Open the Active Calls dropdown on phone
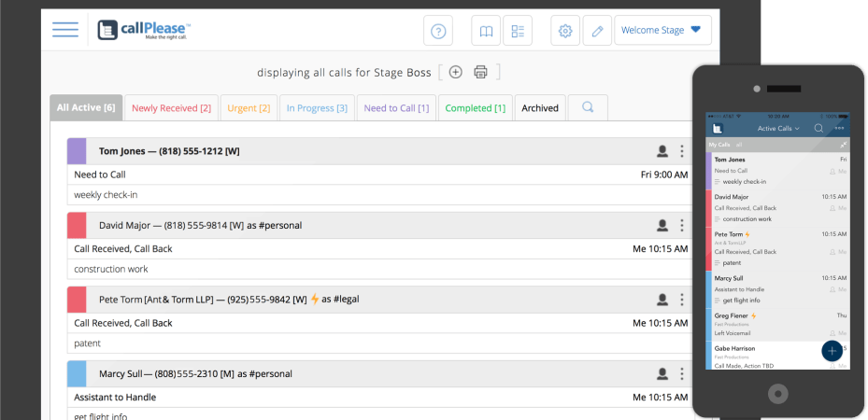The height and width of the screenshot is (420, 868). [777, 128]
